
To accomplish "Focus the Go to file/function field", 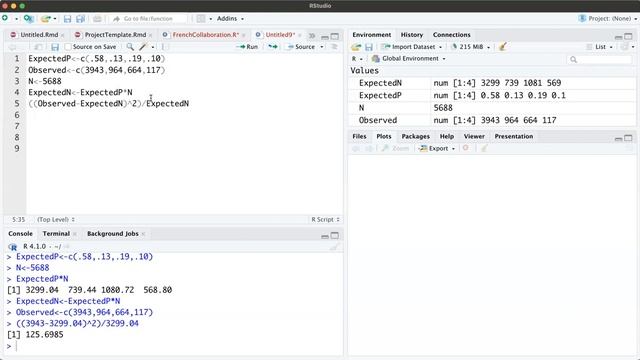I will [x=149, y=19].
